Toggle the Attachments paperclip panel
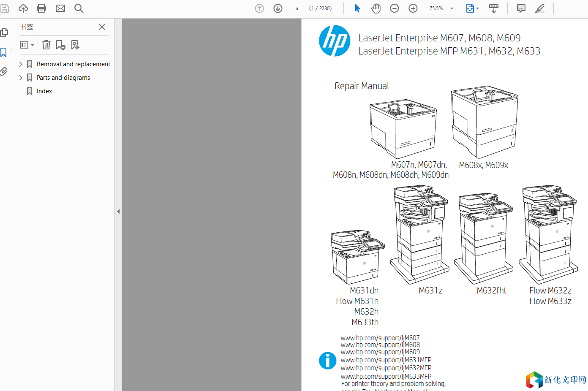This screenshot has width=588, height=391. [4, 71]
